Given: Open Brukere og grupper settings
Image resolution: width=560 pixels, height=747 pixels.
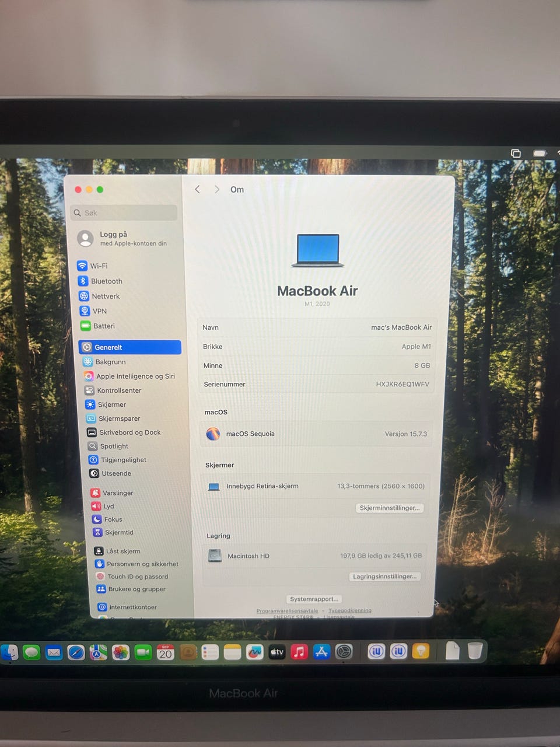Looking at the screenshot, I should (131, 589).
